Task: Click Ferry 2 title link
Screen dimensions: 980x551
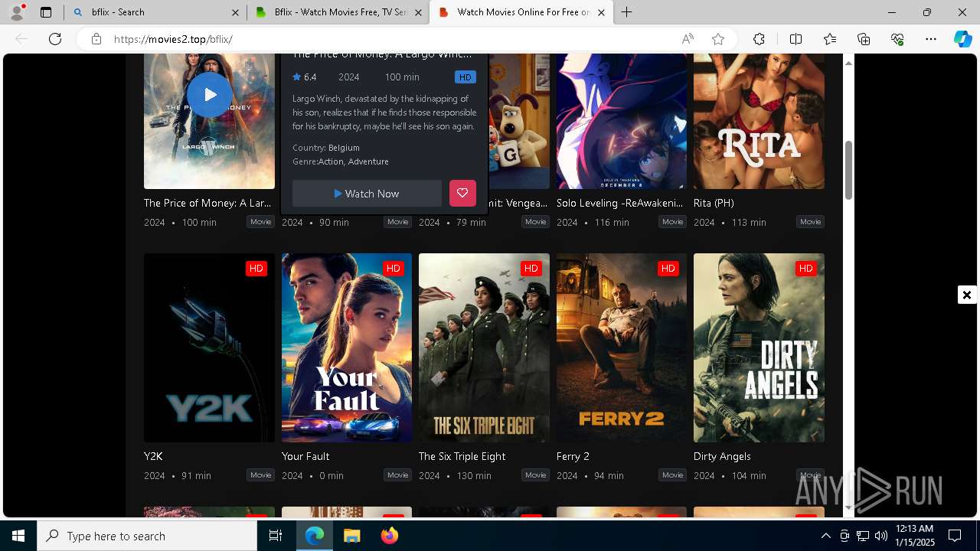Action: tap(573, 456)
